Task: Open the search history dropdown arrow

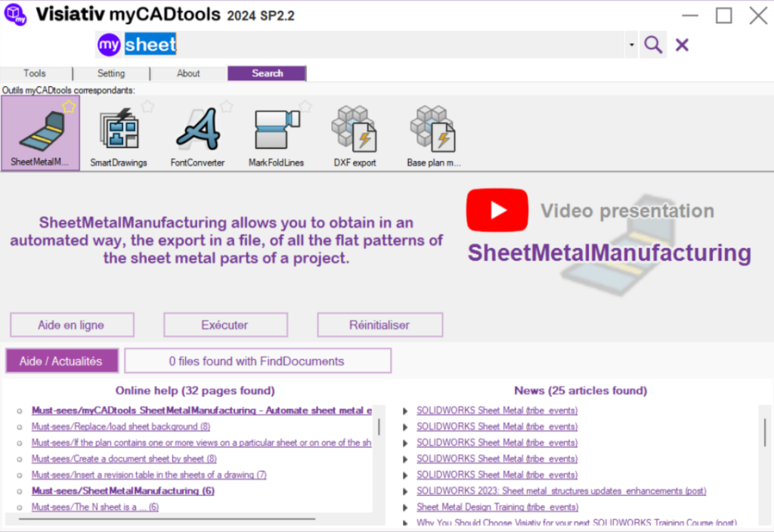Action: (x=631, y=45)
